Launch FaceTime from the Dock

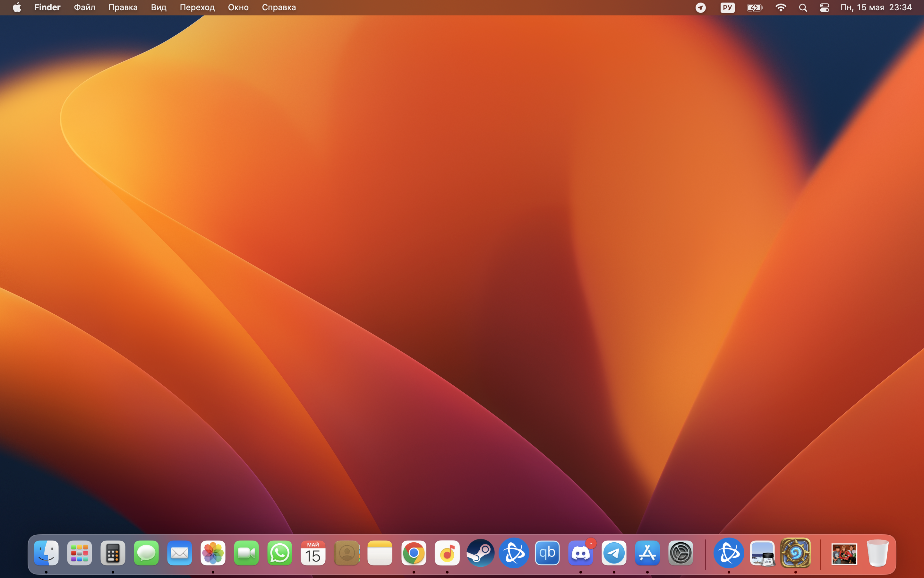click(246, 553)
